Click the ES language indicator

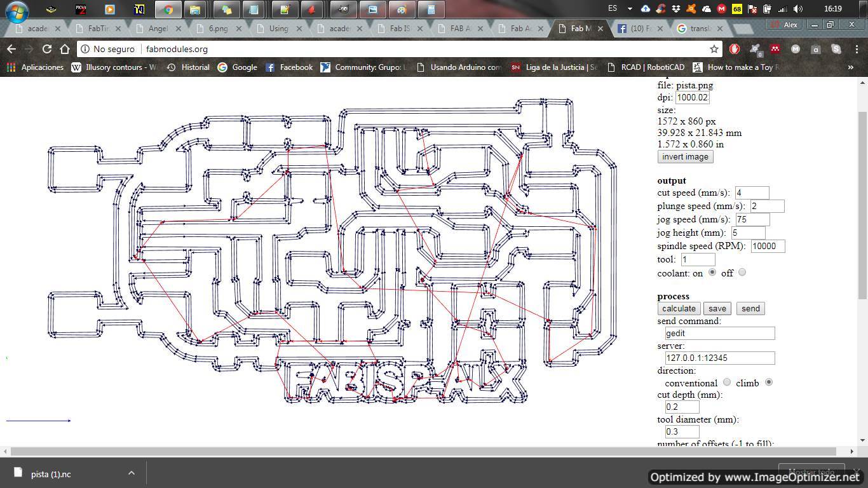(x=612, y=9)
